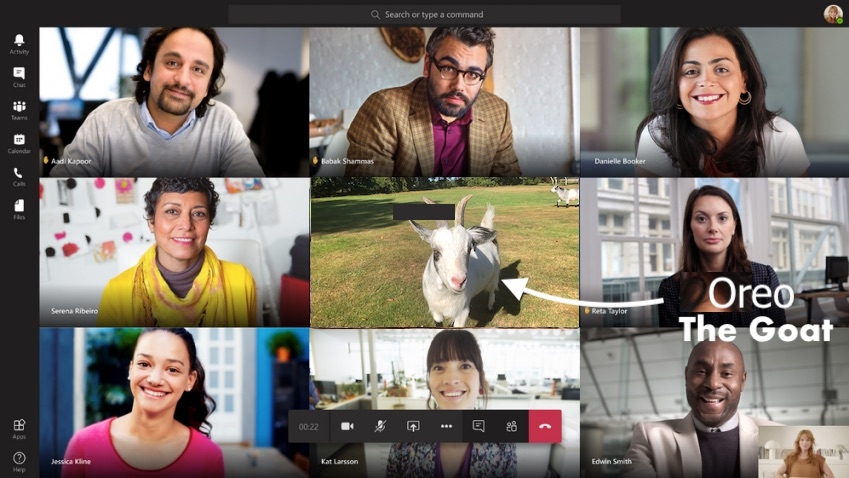
Task: Click the self-view video thumbnail
Action: (x=802, y=452)
